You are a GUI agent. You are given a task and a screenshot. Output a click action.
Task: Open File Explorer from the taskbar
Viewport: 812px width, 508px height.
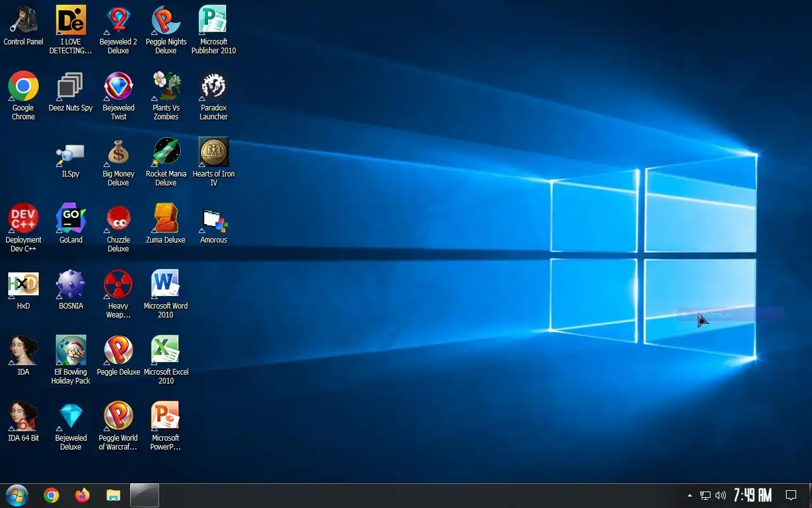click(x=114, y=495)
